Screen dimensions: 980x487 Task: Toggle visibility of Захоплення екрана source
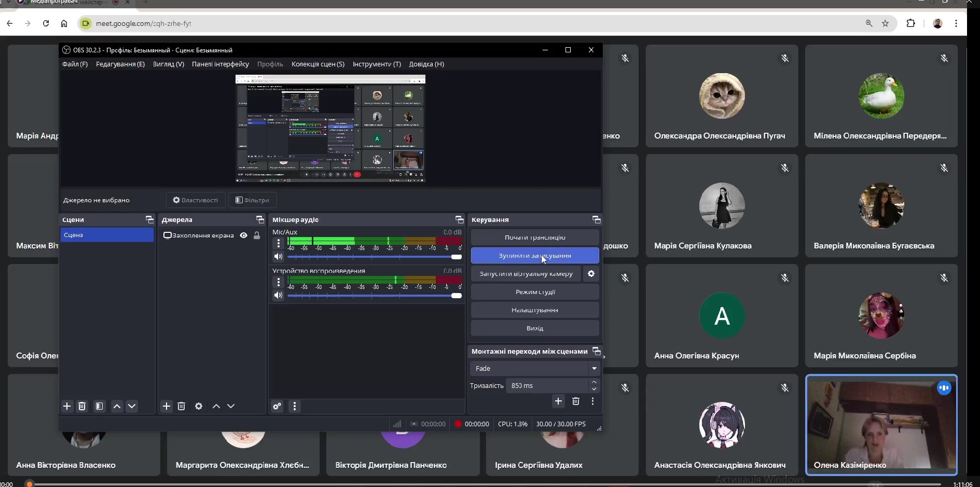(x=243, y=235)
